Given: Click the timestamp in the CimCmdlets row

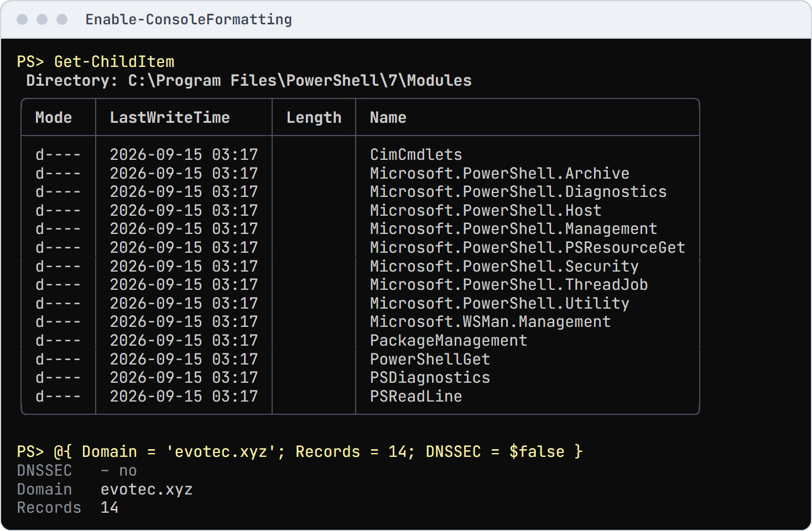Looking at the screenshot, I should [x=184, y=154].
